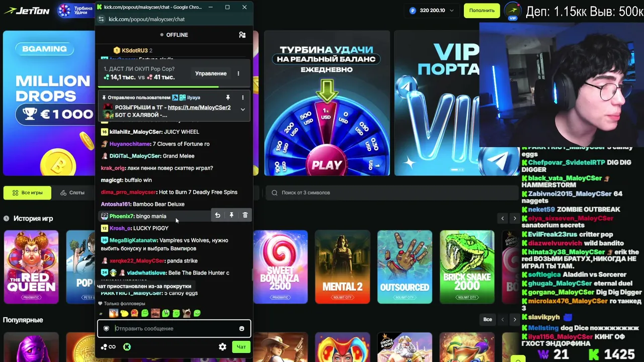Viewport: 644px width, 362px height.
Task: Click the JetTon logo
Action: (x=26, y=10)
